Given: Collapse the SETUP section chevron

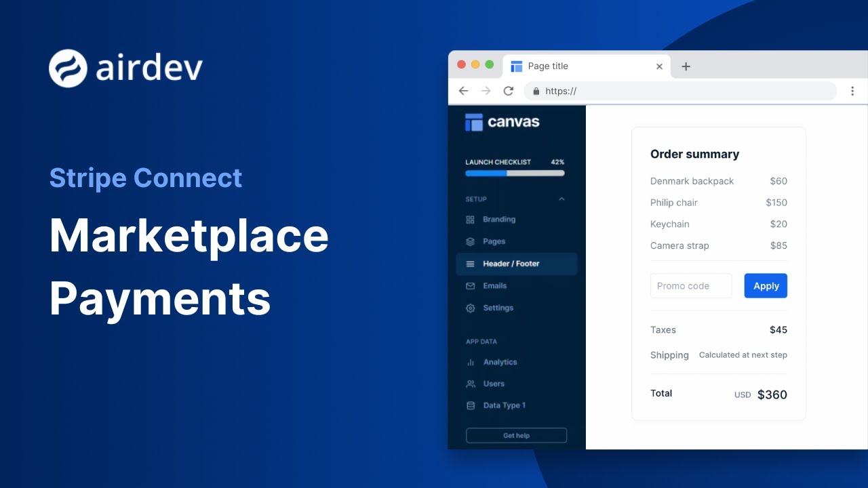Looking at the screenshot, I should pos(561,199).
